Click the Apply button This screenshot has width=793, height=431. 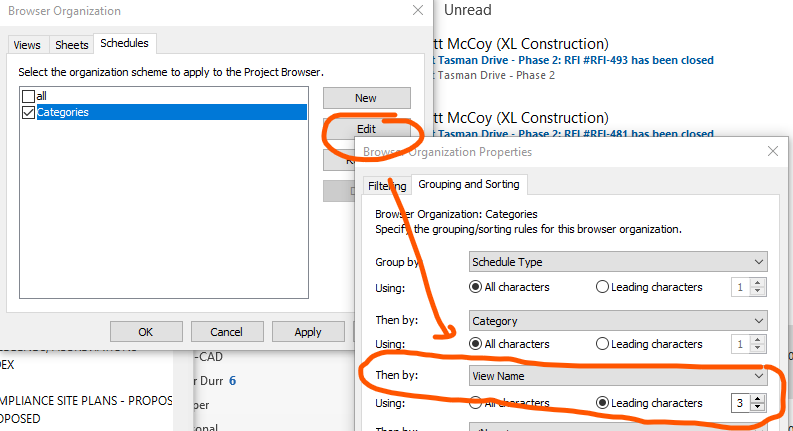click(308, 332)
